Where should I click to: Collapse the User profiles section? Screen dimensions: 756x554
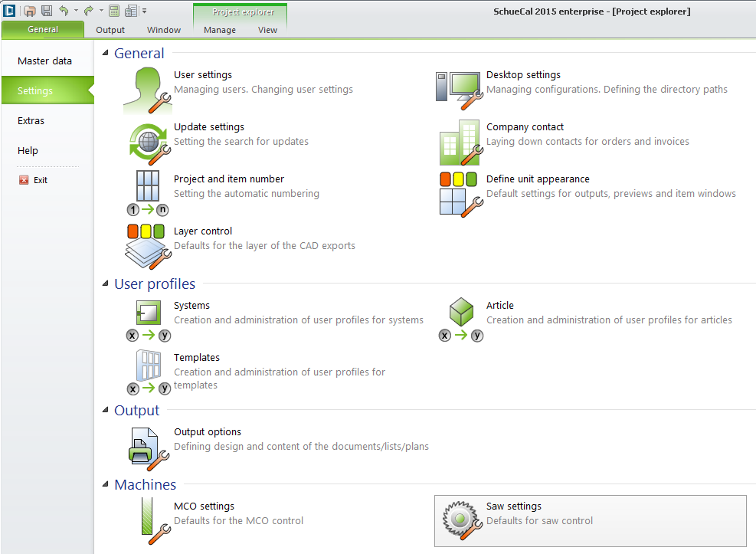pos(106,284)
